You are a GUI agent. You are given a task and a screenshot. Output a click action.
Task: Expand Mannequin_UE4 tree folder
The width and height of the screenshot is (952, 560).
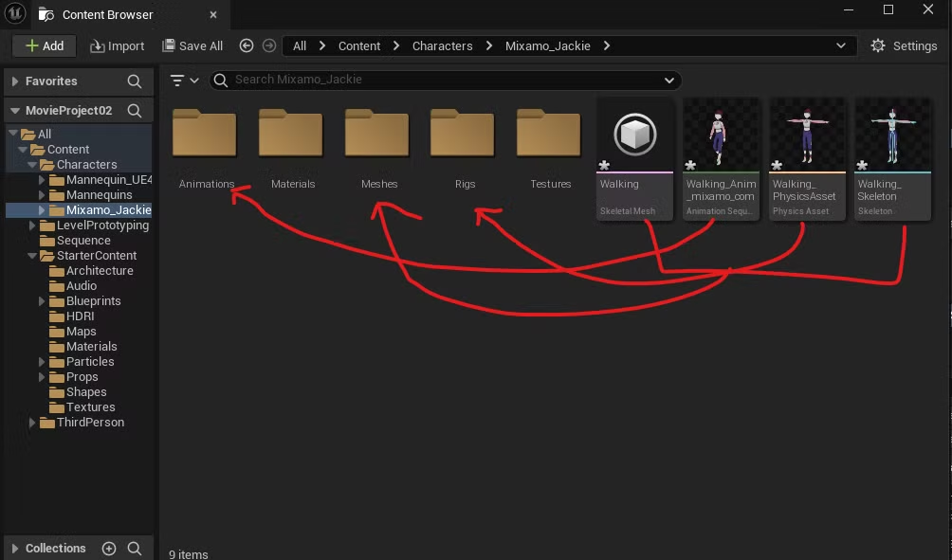[42, 180]
